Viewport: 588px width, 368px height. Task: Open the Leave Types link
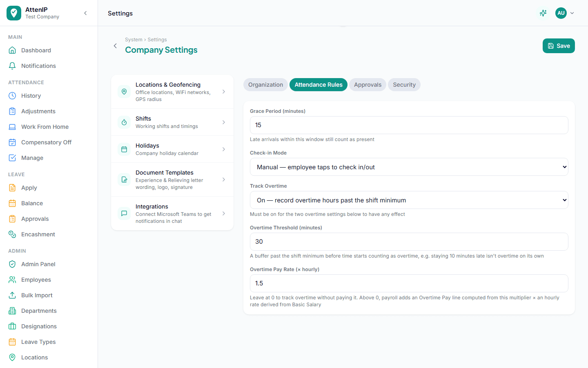pos(49,342)
